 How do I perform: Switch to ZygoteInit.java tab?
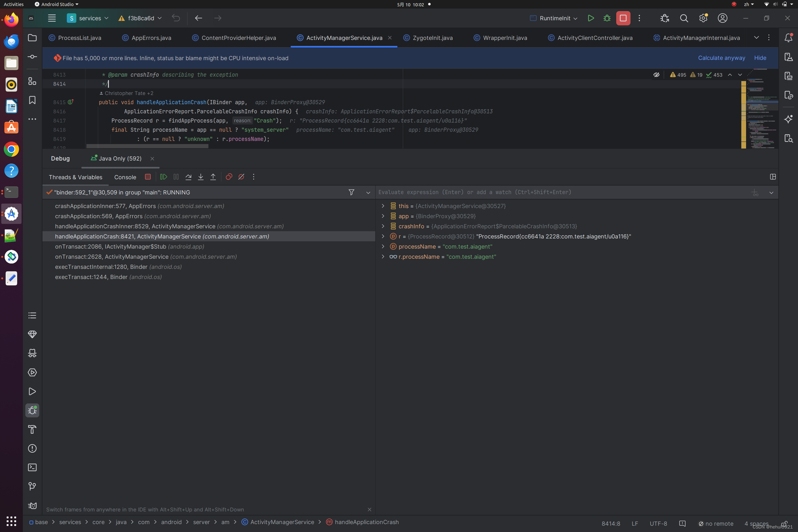[x=428, y=38]
